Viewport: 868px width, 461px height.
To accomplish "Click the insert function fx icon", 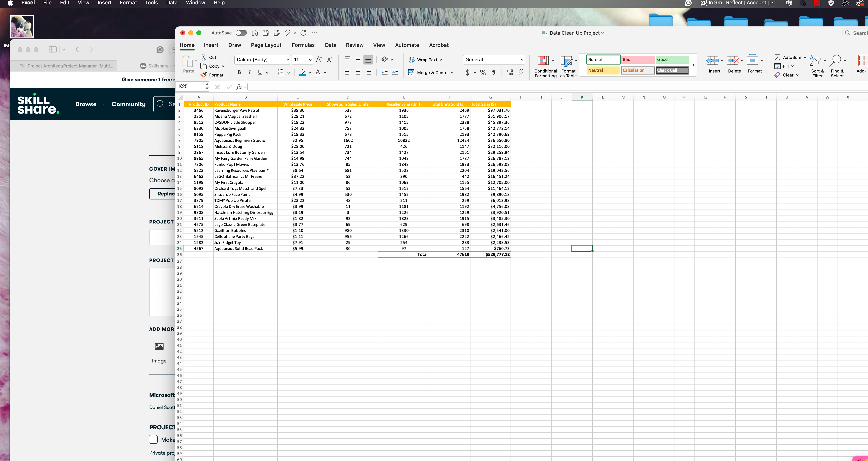I will [x=239, y=87].
